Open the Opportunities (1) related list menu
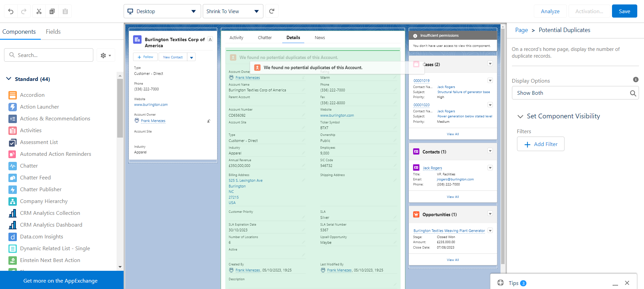The height and width of the screenshot is (289, 644). [x=490, y=213]
